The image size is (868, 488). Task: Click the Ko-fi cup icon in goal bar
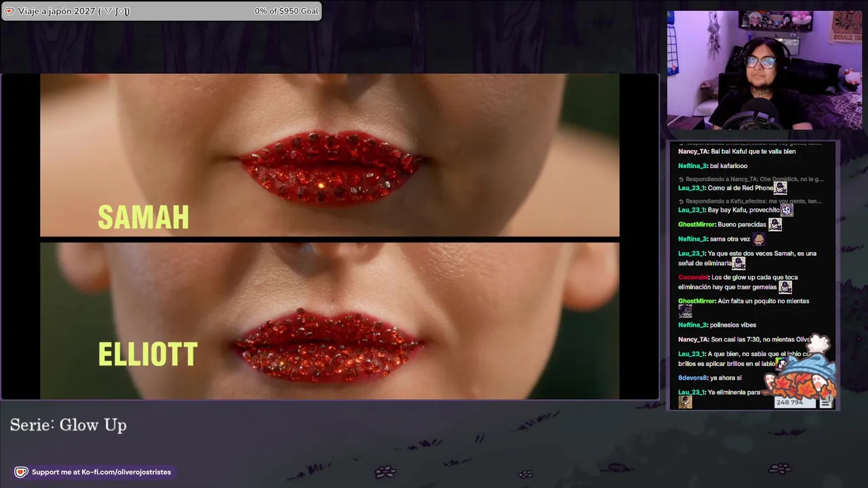9,11
